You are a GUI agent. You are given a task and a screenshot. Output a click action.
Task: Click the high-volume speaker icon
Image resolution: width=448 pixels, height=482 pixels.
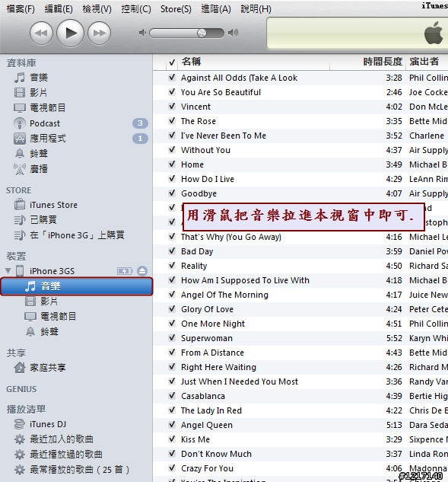coord(233,33)
